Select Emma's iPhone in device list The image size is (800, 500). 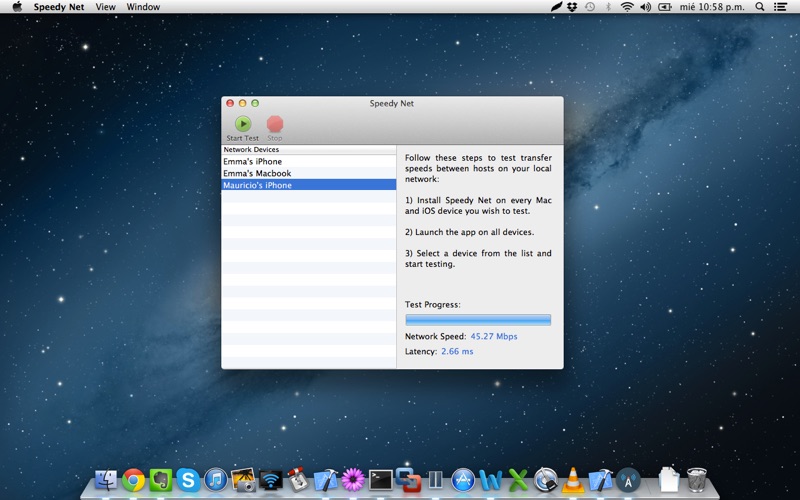(x=309, y=161)
